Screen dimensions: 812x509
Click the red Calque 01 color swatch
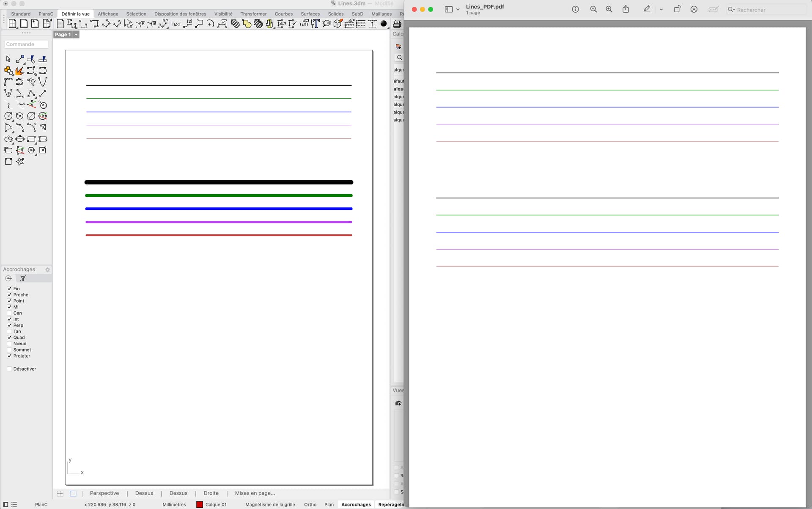(x=199, y=504)
